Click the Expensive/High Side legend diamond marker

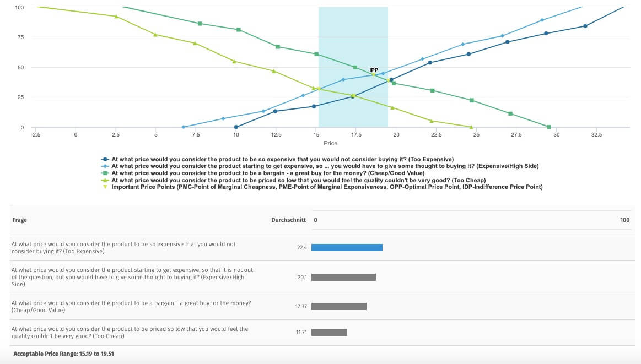tap(105, 166)
